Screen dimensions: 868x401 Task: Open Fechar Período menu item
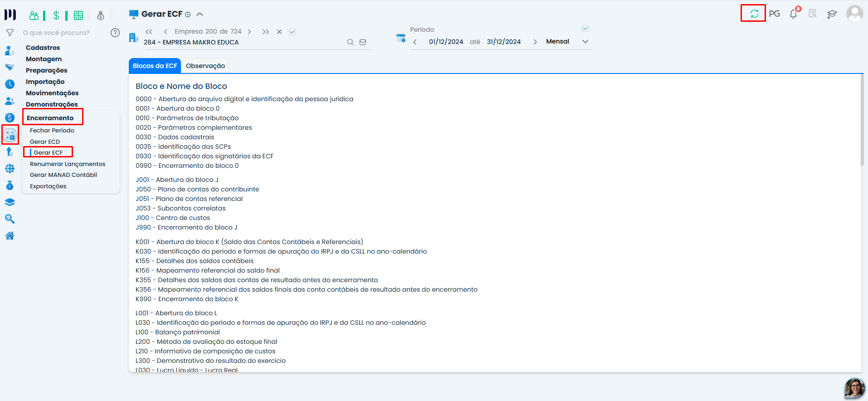52,130
